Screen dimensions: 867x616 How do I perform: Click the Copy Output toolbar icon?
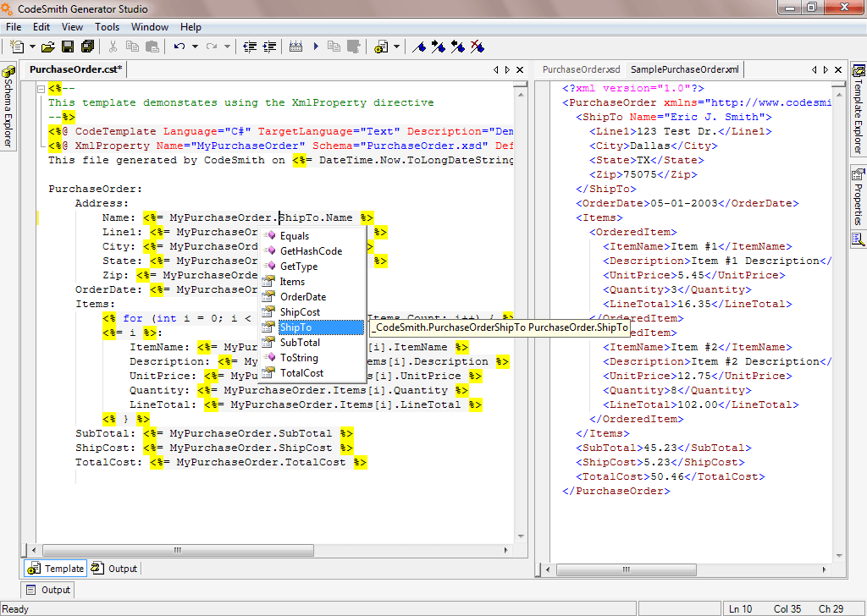[x=334, y=47]
